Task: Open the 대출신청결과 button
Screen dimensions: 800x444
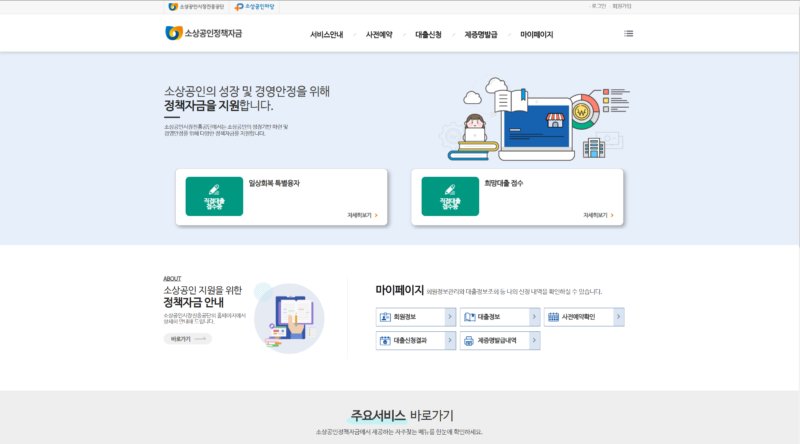Action: 416,340
